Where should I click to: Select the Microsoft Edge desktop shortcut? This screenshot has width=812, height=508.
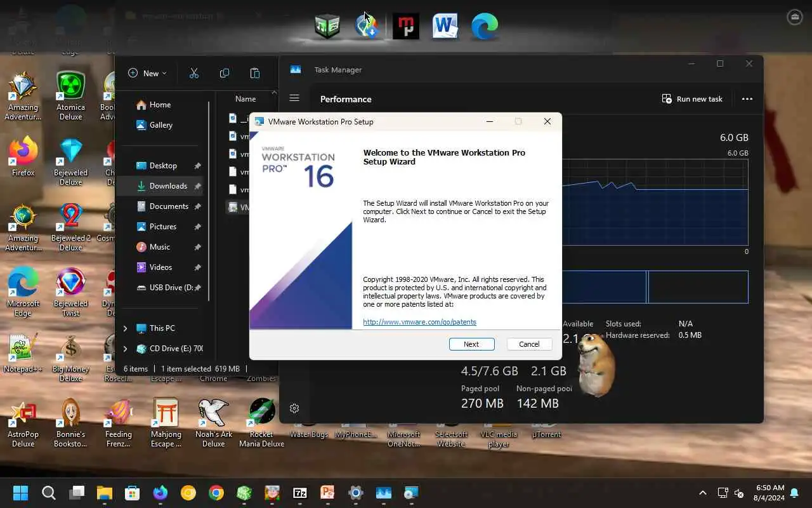(x=23, y=292)
